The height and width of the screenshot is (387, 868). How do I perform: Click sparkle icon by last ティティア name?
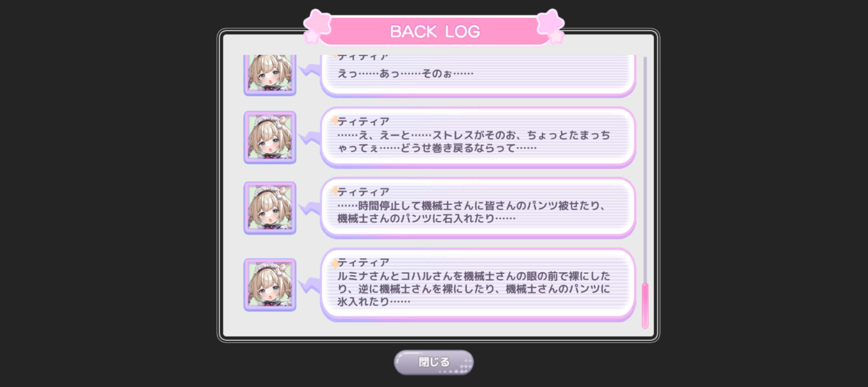click(x=335, y=264)
